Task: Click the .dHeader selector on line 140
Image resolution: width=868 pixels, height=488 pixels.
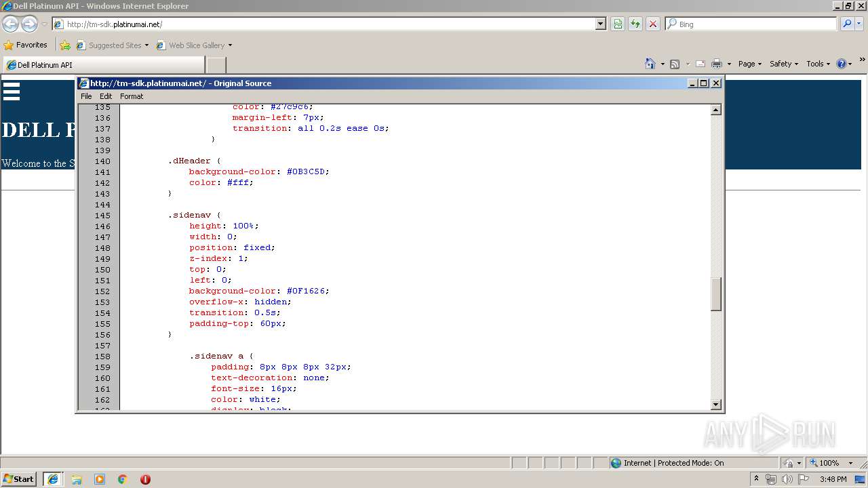Action: click(x=189, y=161)
